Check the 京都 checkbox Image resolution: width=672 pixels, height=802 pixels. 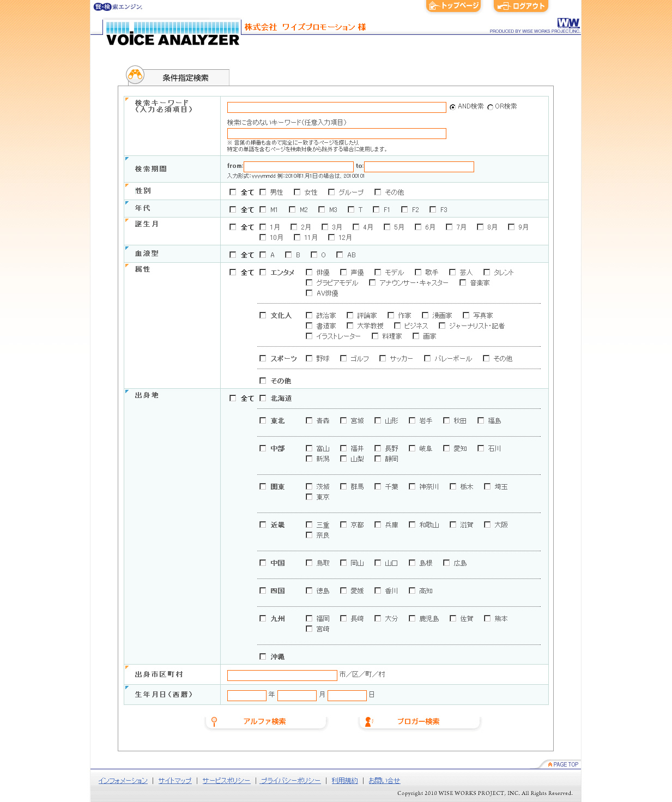pyautogui.click(x=343, y=524)
